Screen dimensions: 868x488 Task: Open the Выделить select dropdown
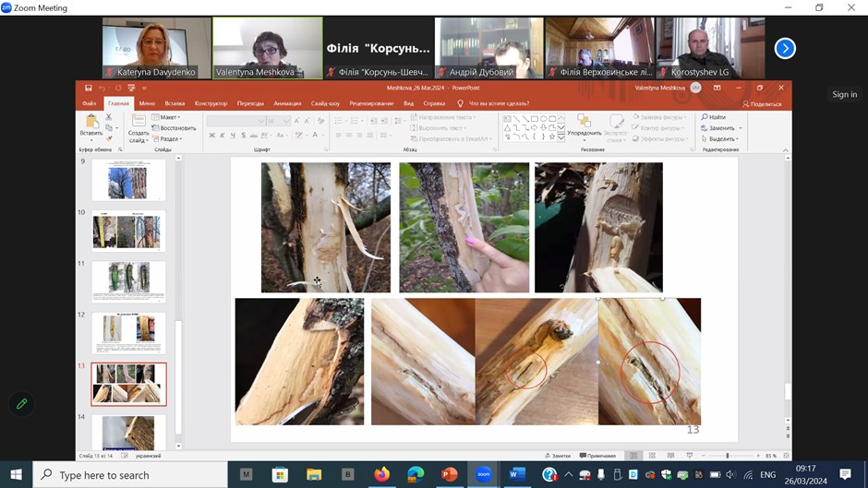[719, 139]
